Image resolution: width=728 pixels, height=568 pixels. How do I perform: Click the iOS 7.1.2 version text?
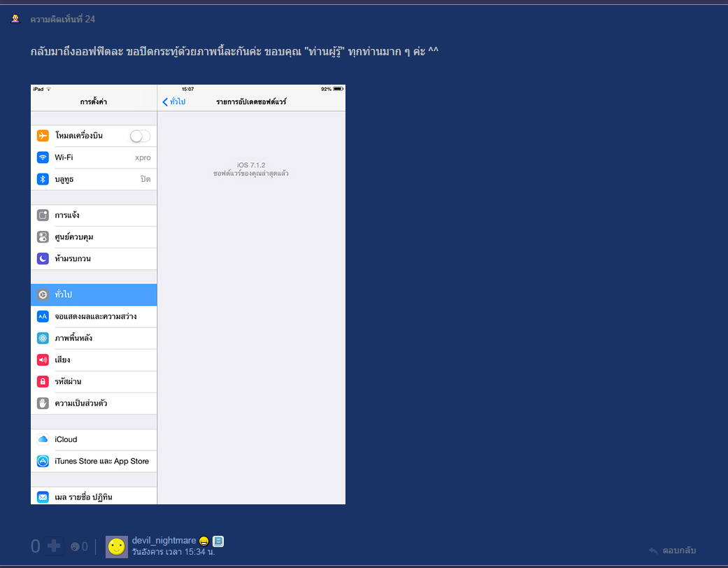point(251,165)
